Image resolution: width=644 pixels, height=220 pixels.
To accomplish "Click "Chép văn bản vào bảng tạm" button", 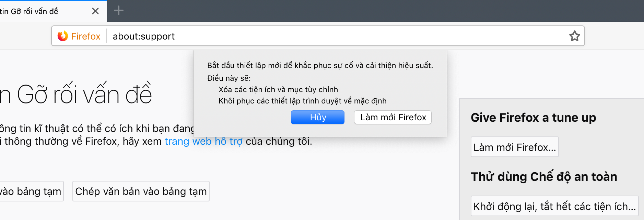I will click(x=141, y=191).
